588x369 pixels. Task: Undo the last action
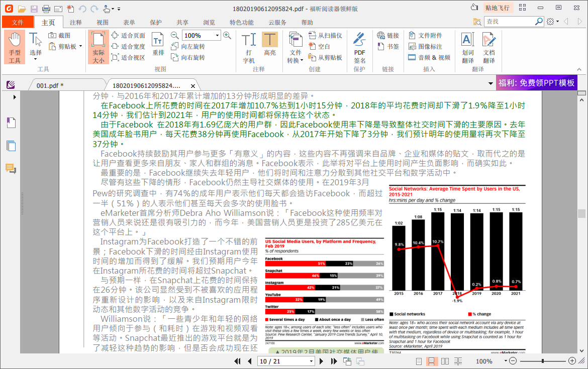pos(82,9)
